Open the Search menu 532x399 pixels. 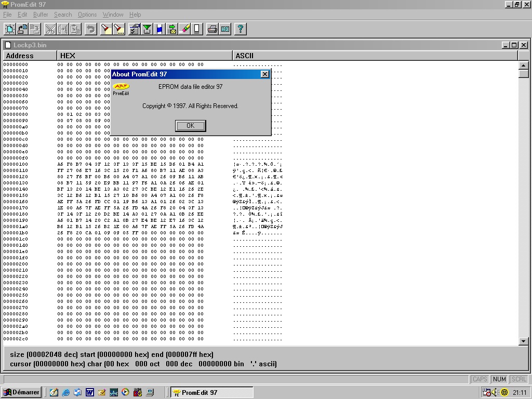pyautogui.click(x=63, y=15)
